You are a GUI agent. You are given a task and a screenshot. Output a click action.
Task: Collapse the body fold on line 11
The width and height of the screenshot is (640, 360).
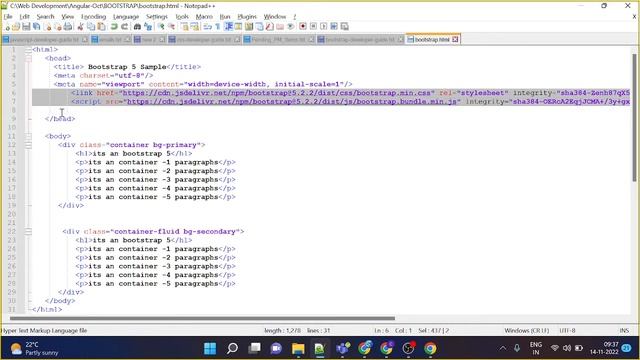click(28, 136)
